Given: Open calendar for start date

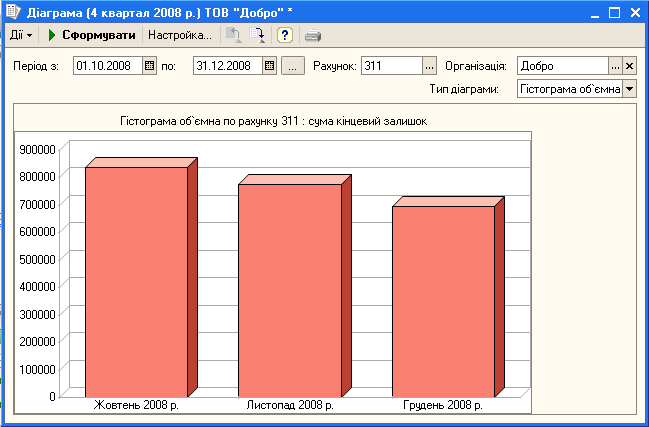Looking at the screenshot, I should click(x=150, y=66).
